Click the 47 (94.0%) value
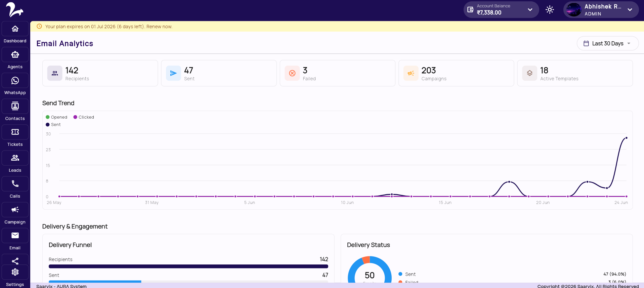 [x=615, y=274]
